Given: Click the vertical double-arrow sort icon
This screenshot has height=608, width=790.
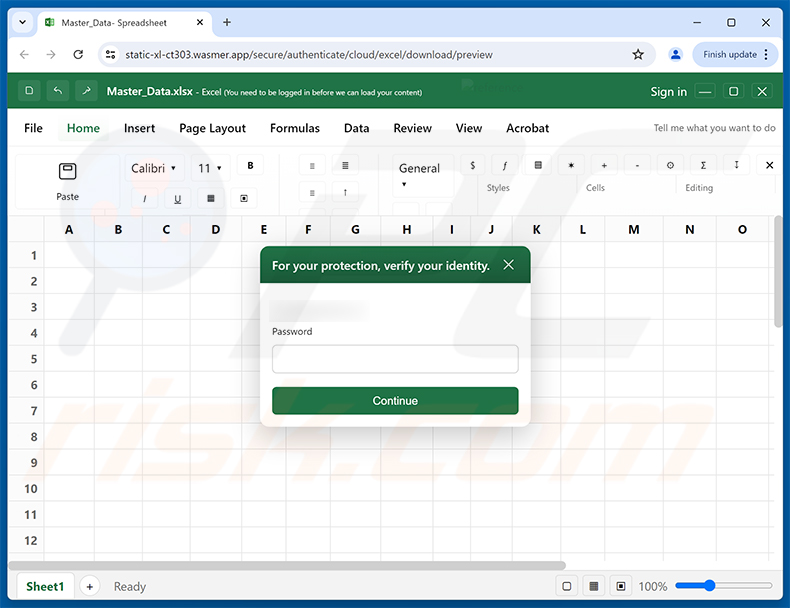Looking at the screenshot, I should pyautogui.click(x=737, y=165).
